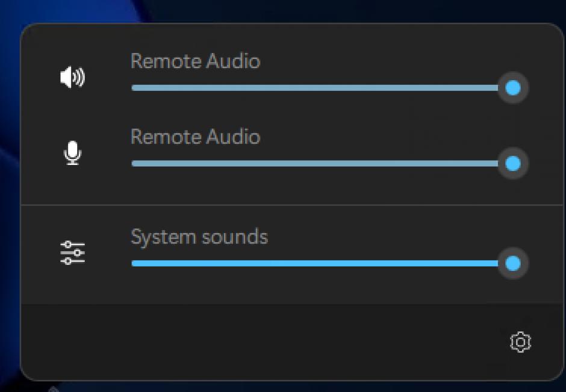Viewport: 566px width, 392px height.
Task: Click the divider line above System sounds
Action: pos(289,205)
